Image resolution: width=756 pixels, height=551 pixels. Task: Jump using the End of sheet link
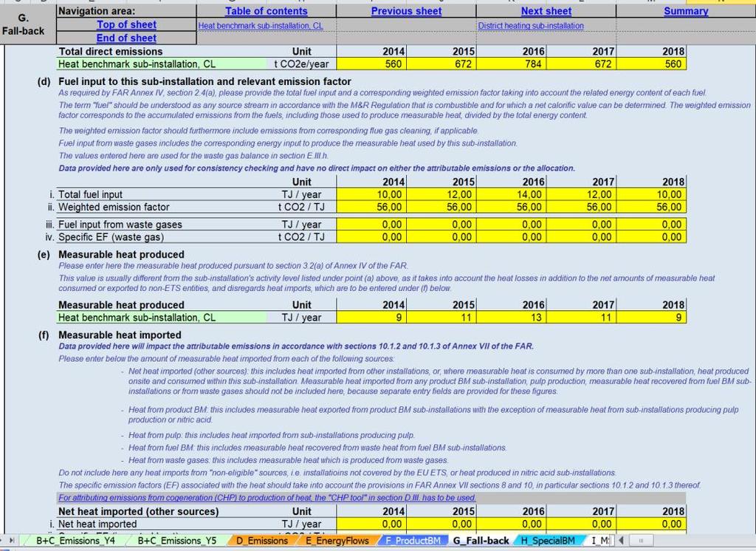[126, 38]
